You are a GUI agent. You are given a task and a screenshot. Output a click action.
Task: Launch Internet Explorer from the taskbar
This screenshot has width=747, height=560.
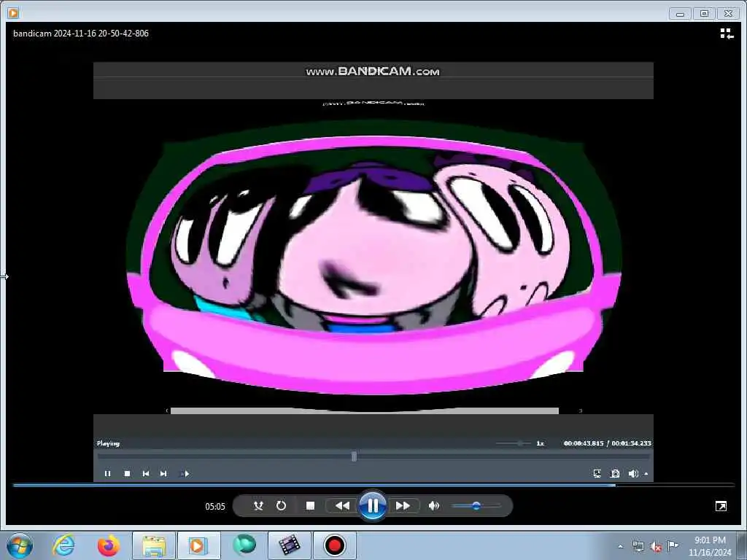(x=63, y=545)
